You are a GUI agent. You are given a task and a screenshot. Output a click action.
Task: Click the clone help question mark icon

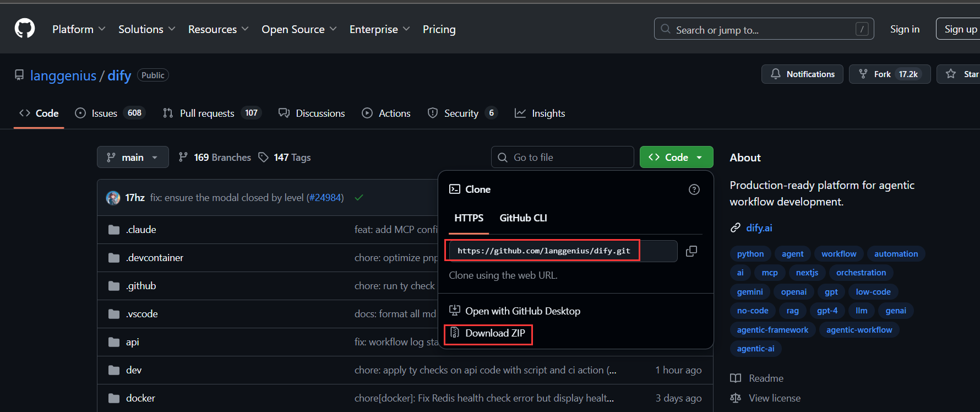coord(694,189)
